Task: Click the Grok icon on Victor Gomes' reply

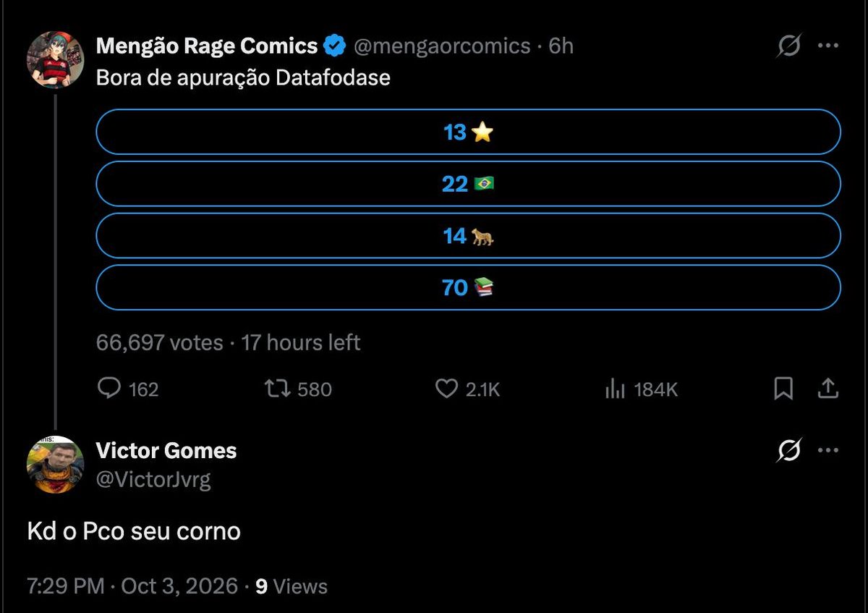Action: pos(789,451)
